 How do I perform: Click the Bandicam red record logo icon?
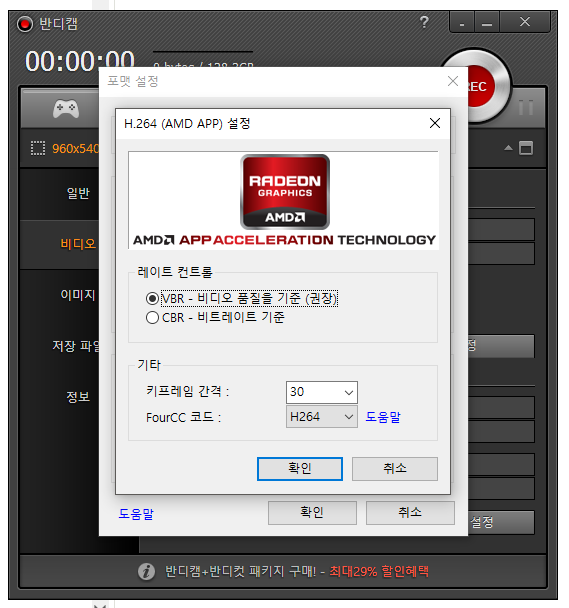pos(24,24)
